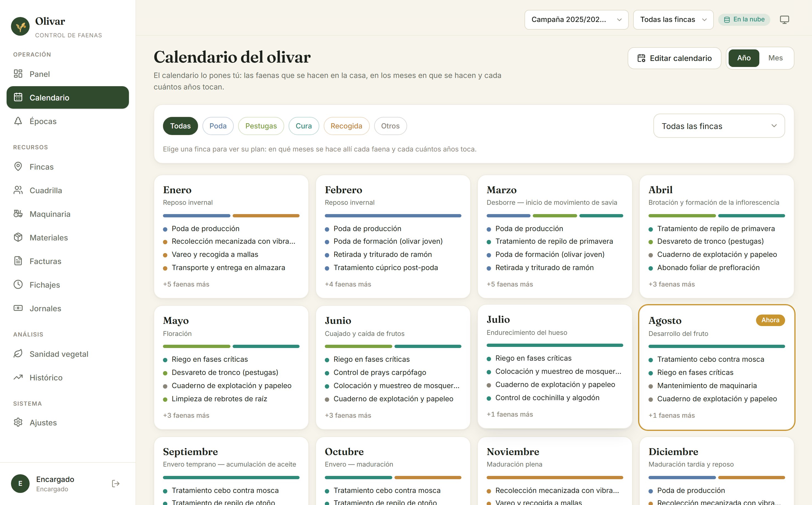Click the Editar calendario button
The height and width of the screenshot is (505, 812).
point(675,58)
